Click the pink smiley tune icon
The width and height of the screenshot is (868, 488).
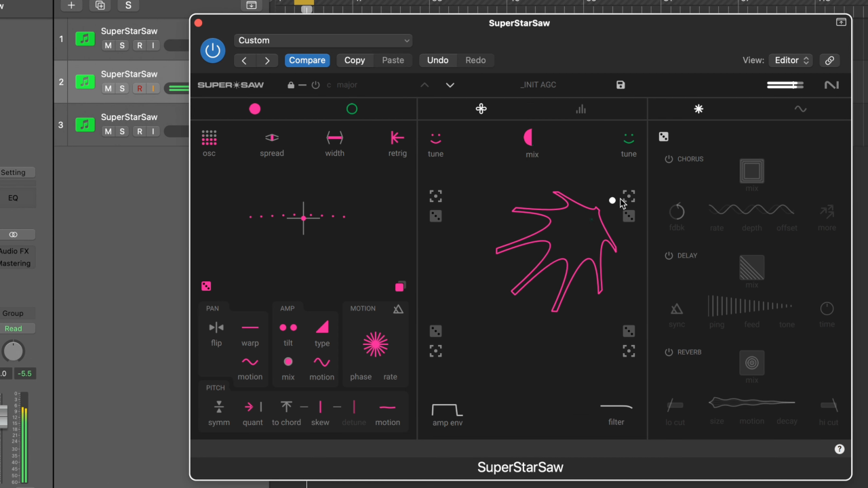point(435,138)
